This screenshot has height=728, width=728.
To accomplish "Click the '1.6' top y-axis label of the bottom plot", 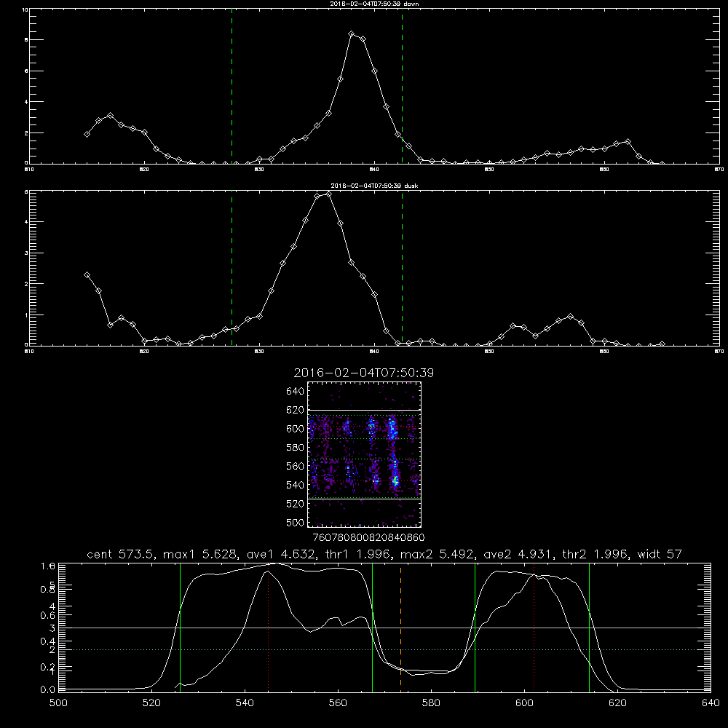I will (48, 566).
